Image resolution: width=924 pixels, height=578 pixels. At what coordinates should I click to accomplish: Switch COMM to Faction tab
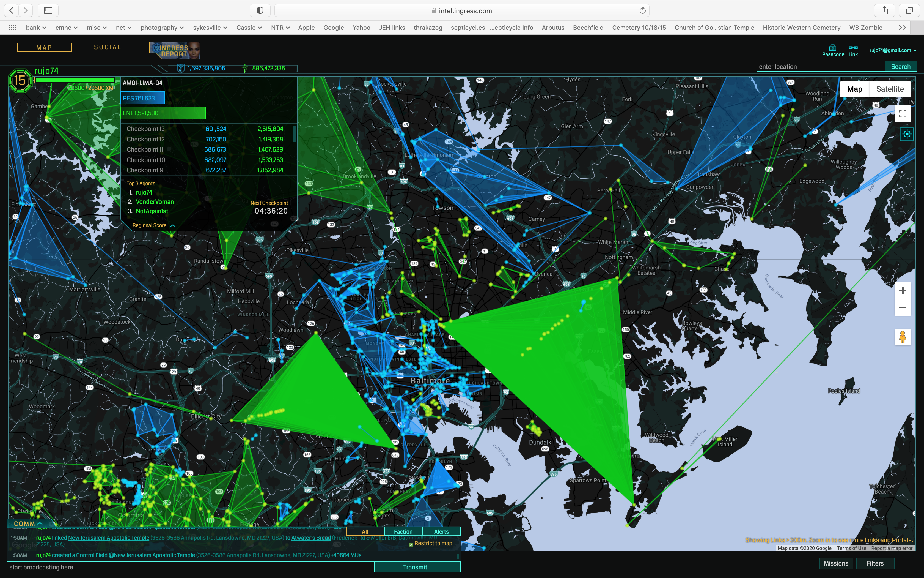403,531
